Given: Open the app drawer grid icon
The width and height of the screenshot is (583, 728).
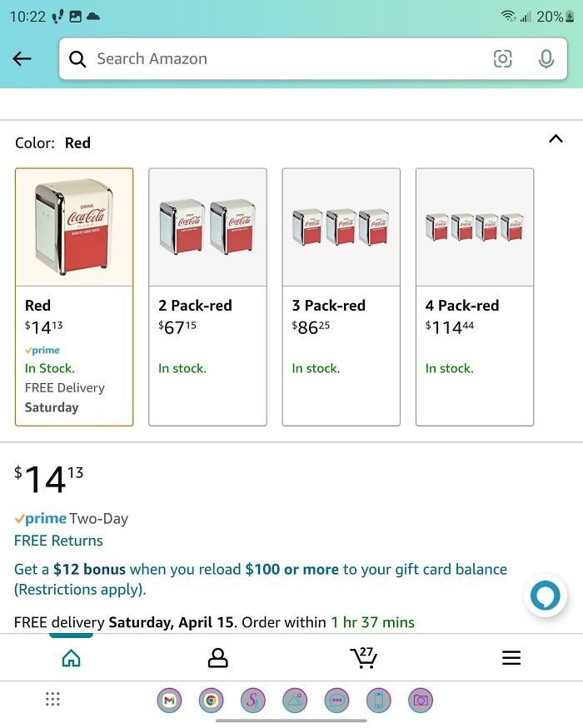Looking at the screenshot, I should [x=52, y=700].
